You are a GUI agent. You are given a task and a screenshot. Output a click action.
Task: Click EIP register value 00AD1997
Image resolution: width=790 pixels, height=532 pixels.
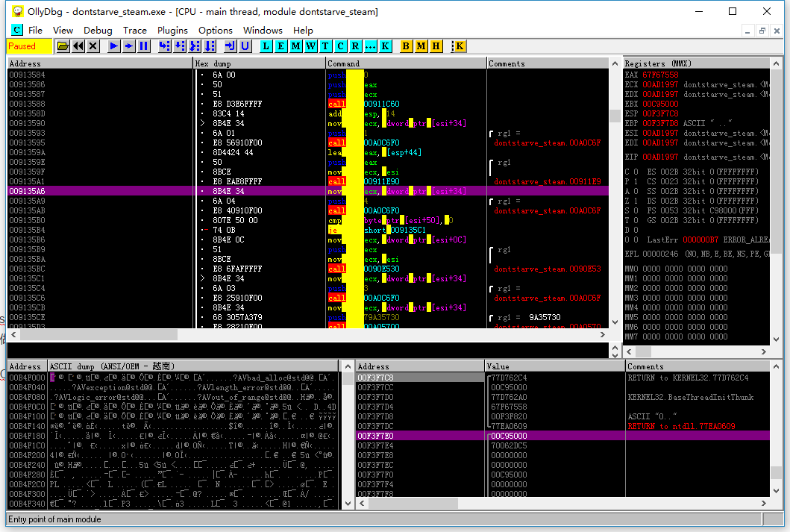pos(660,157)
